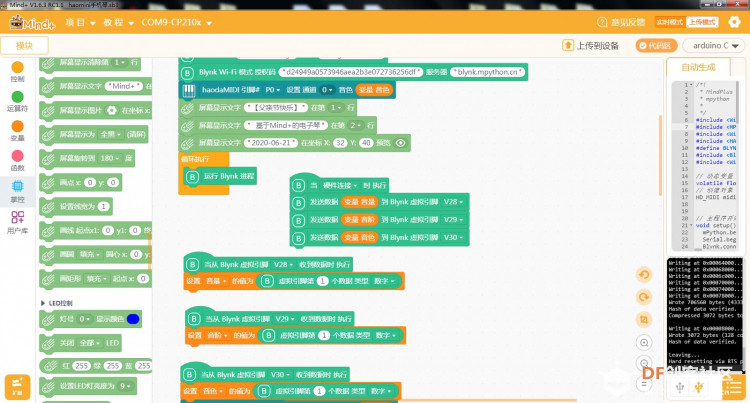Open the Control block category
Screen dimensions: 750x403
(18, 72)
